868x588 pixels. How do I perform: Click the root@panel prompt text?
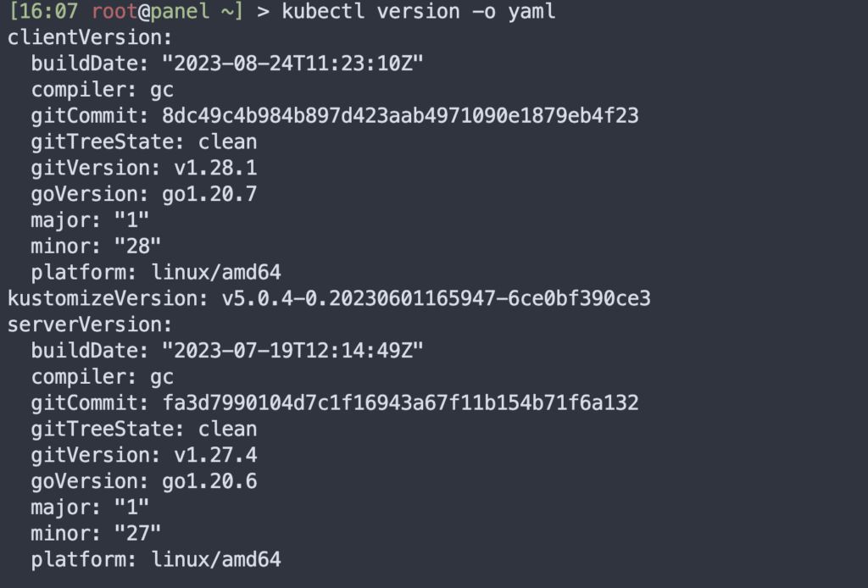(151, 12)
